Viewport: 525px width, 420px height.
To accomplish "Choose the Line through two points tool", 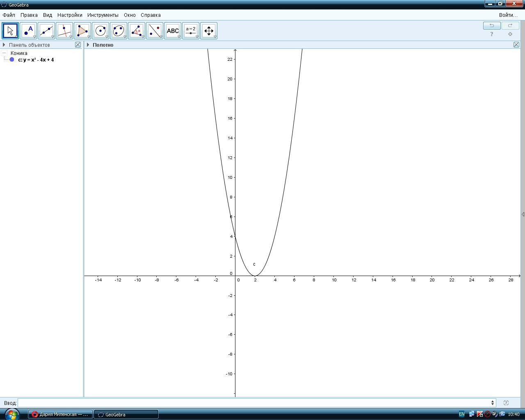I will [46, 31].
